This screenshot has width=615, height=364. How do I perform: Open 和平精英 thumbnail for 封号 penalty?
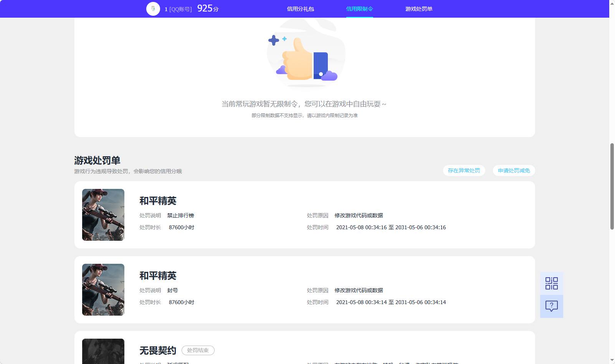coord(103,290)
